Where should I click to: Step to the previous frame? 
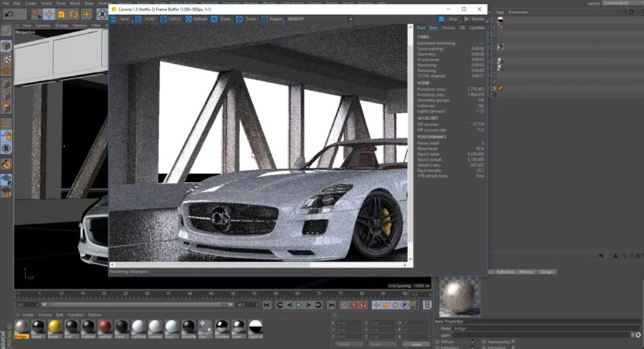[x=290, y=305]
